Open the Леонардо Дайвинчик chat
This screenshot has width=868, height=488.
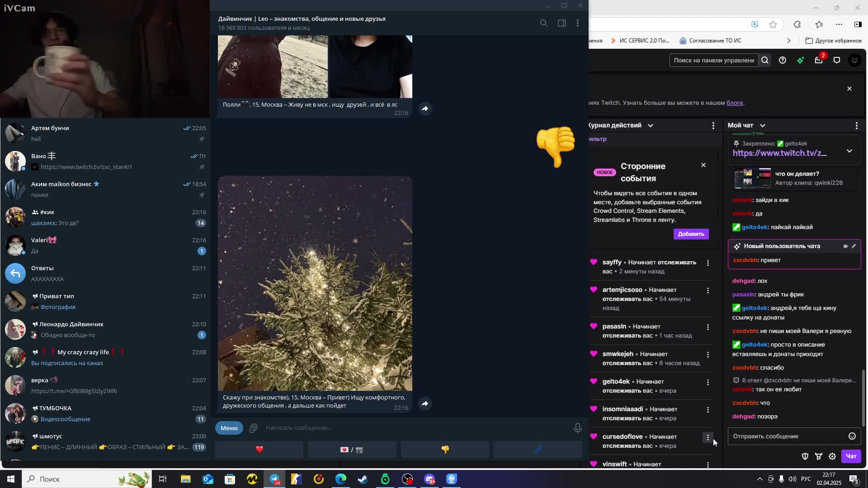point(105,329)
